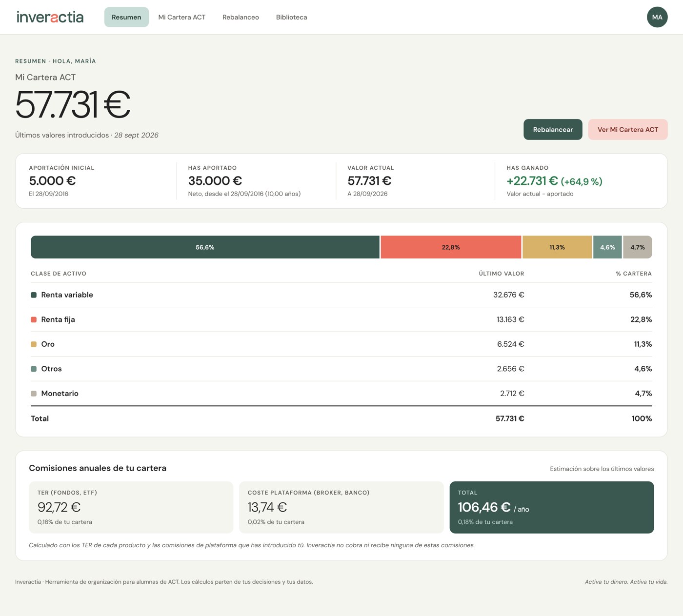Screen dimensions: 683x616
Task: Open the MA user avatar
Action: coord(657,17)
